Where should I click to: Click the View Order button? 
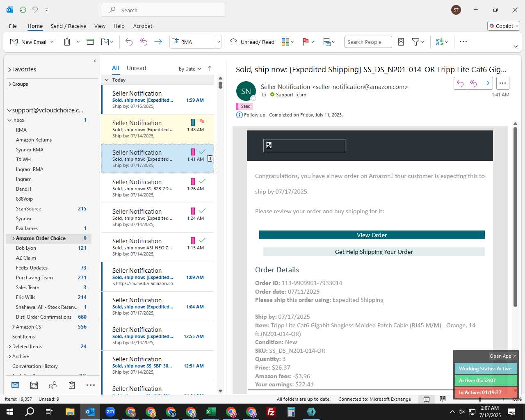(372, 235)
